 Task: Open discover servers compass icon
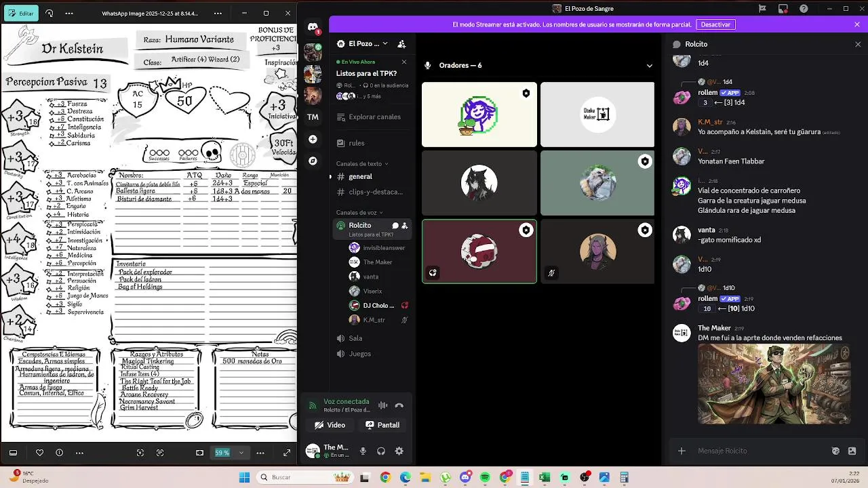pyautogui.click(x=313, y=161)
